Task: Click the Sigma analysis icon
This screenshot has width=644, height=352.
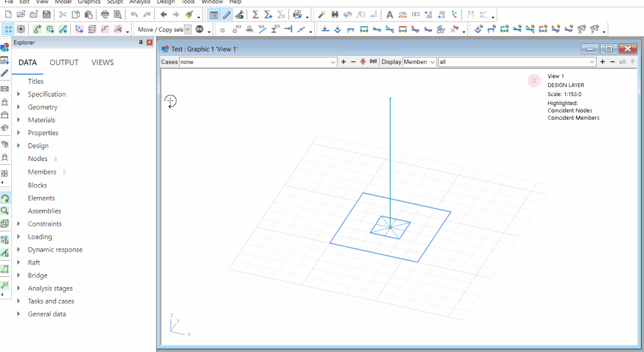Action: point(256,14)
